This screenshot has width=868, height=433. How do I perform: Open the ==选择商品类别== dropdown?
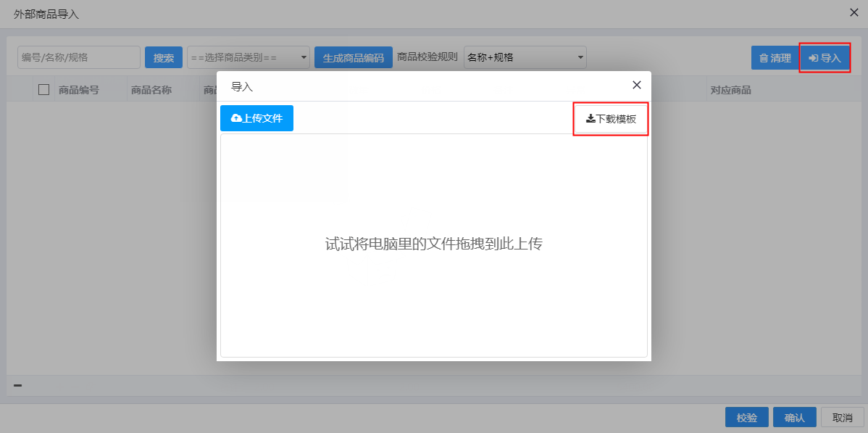tap(249, 57)
